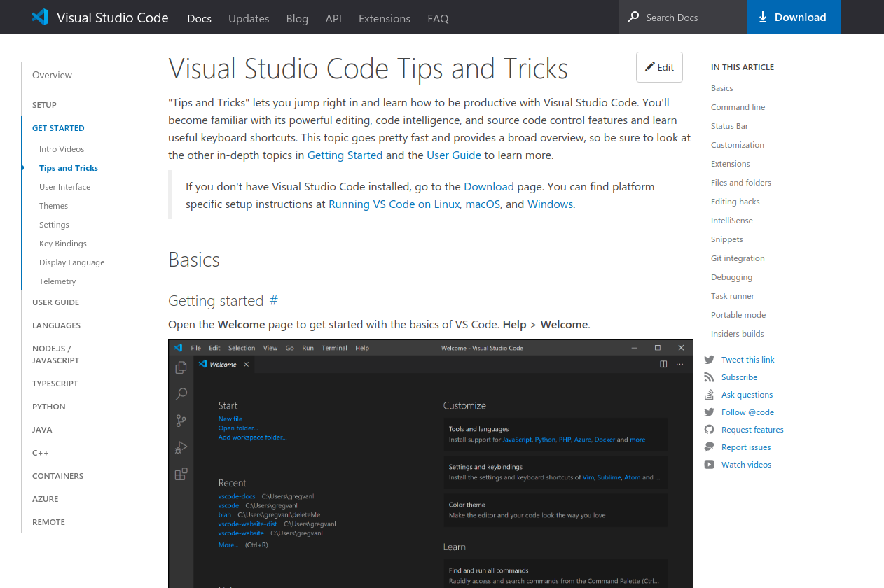Click the # anchor next to Getting started

click(274, 300)
